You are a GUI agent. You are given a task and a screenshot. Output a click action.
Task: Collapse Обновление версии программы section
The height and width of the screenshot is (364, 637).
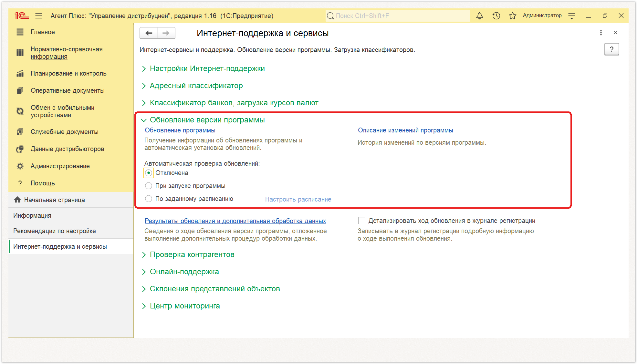pyautogui.click(x=204, y=120)
